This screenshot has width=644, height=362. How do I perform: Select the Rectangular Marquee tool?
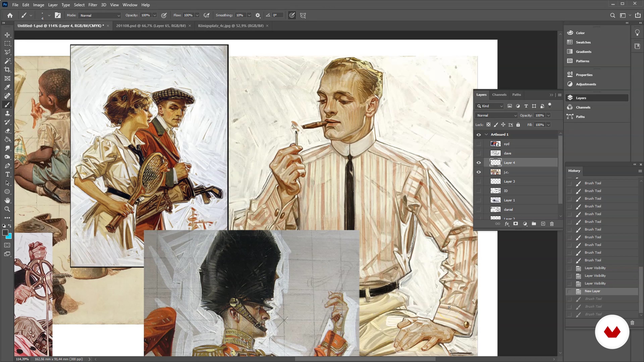(x=7, y=43)
